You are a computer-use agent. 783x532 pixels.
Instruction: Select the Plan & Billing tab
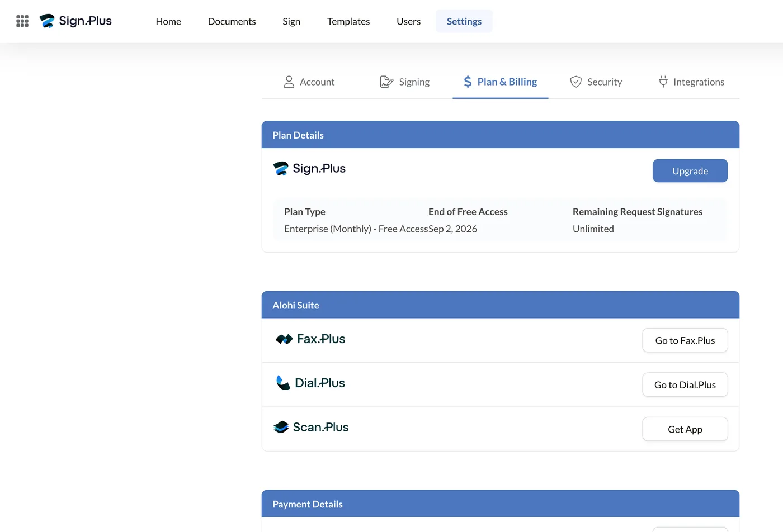501,82
